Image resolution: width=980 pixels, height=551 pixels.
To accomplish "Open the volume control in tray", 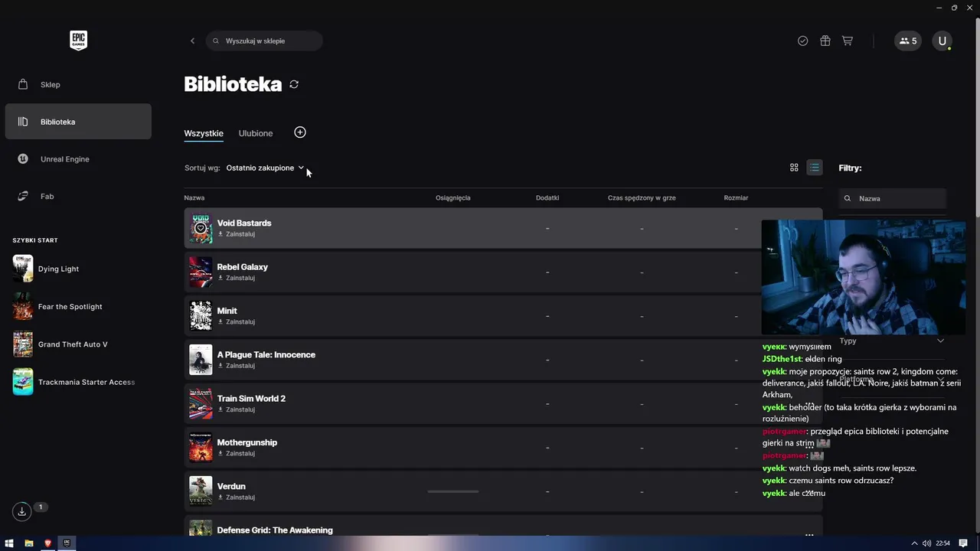I will tap(926, 543).
